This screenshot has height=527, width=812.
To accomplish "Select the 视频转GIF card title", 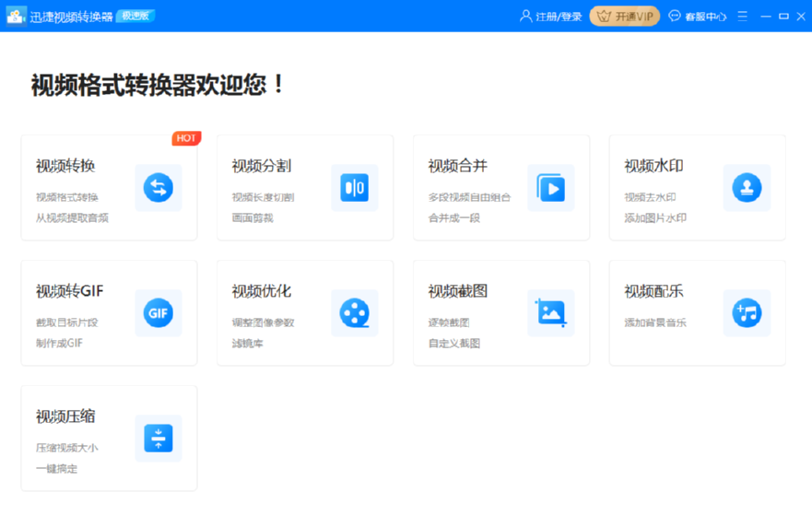I will tap(69, 291).
